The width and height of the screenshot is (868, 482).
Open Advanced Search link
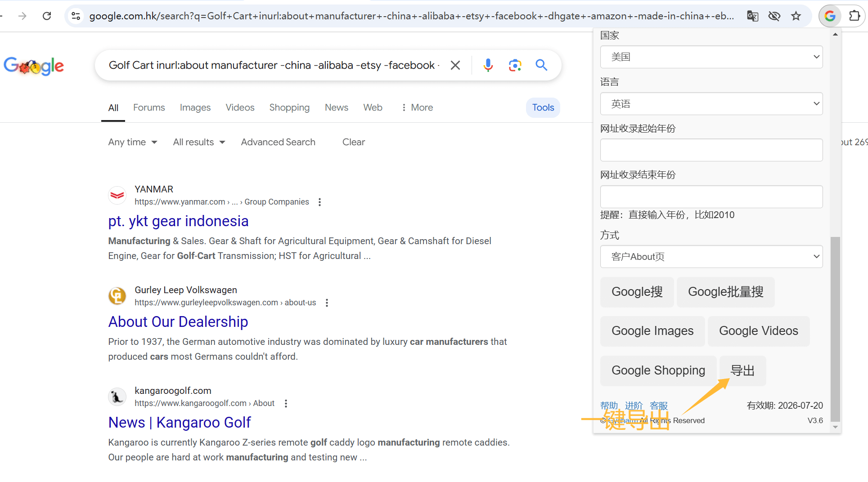[278, 142]
